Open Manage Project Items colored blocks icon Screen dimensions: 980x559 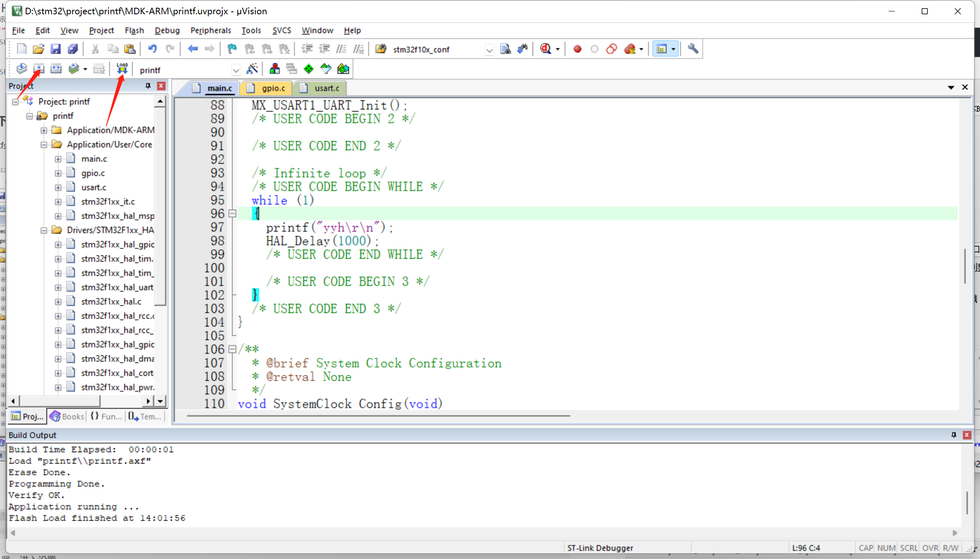click(x=274, y=69)
